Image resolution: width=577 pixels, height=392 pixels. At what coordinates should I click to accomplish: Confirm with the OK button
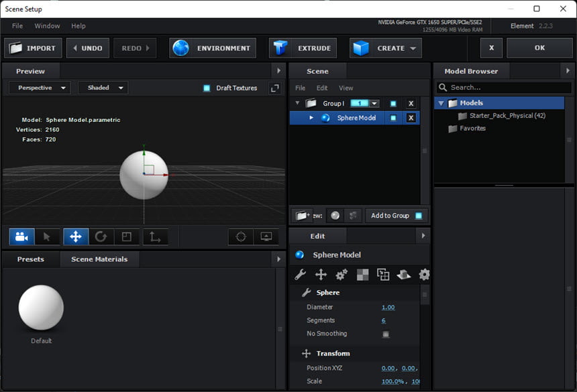coord(539,48)
